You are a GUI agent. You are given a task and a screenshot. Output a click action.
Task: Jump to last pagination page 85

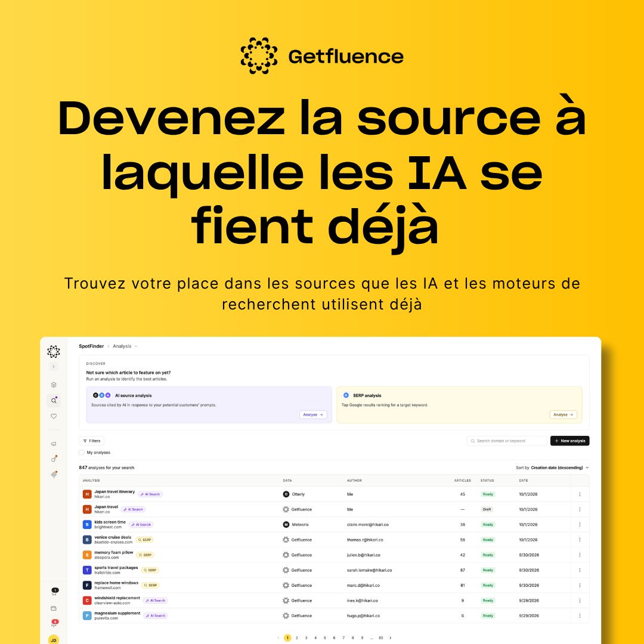tap(380, 638)
